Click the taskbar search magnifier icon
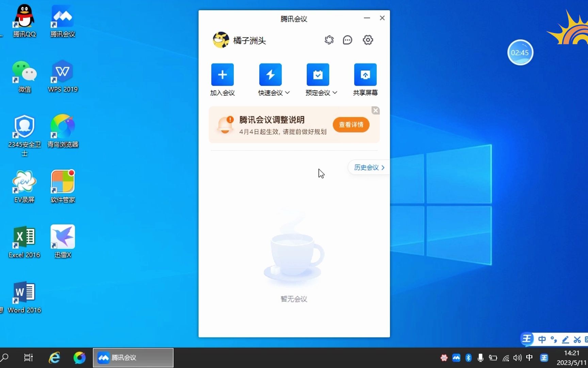Viewport: 588px width, 368px height. [x=5, y=357]
